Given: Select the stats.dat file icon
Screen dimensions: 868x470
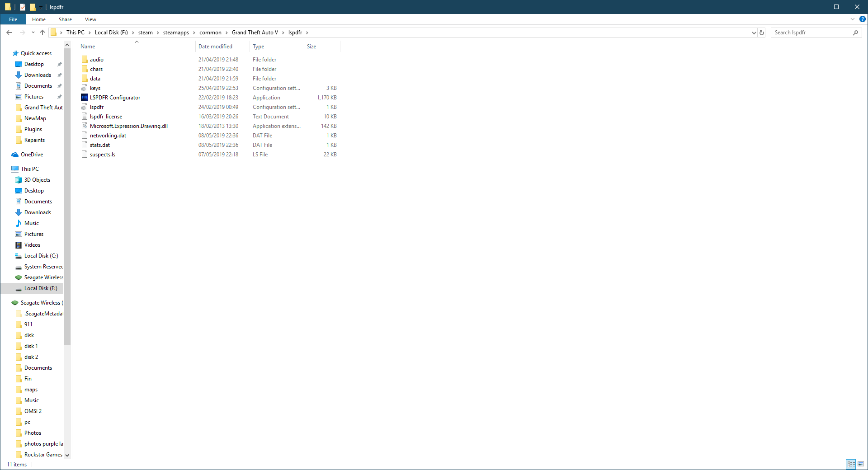Looking at the screenshot, I should (x=85, y=145).
